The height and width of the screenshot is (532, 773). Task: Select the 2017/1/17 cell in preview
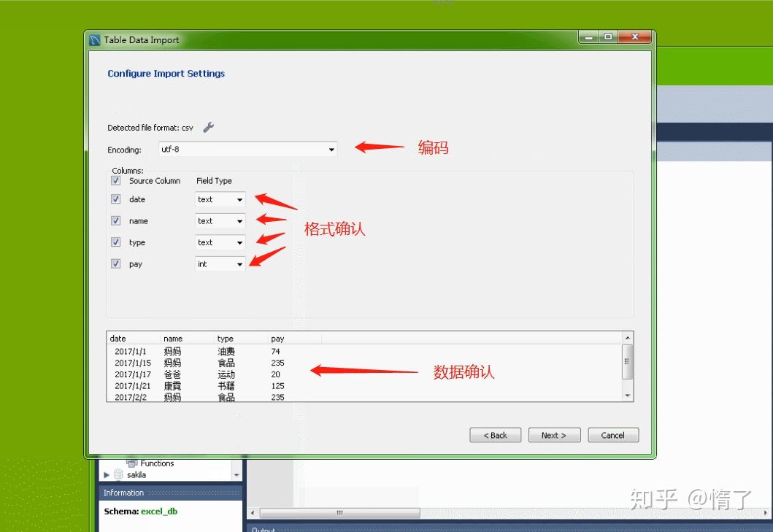(133, 374)
